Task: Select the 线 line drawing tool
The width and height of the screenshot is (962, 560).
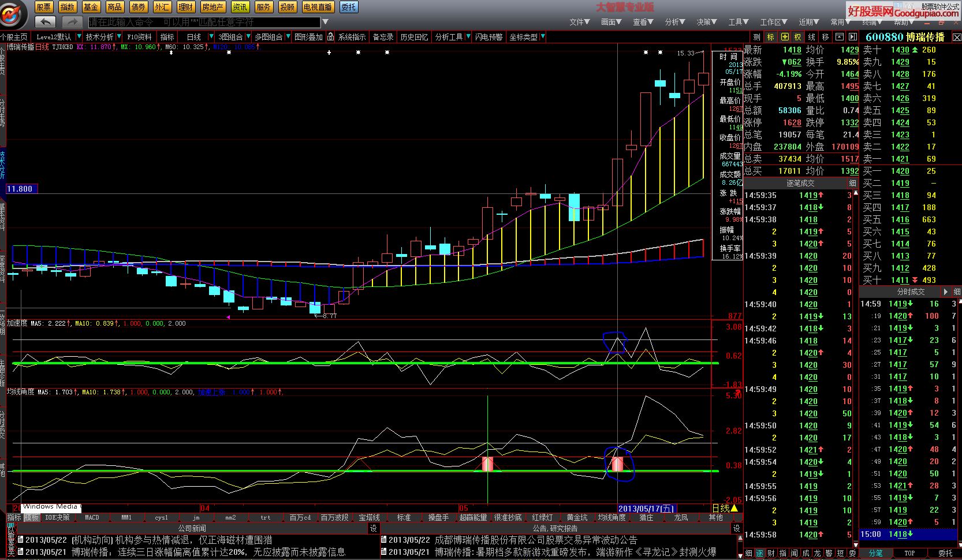Action: point(812,37)
